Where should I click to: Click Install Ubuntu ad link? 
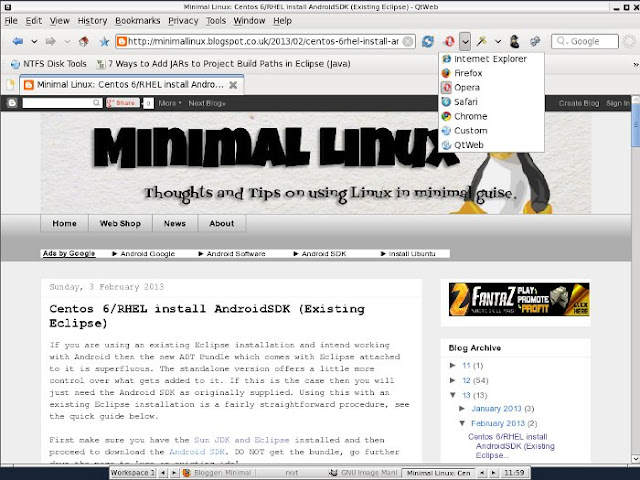(x=408, y=253)
